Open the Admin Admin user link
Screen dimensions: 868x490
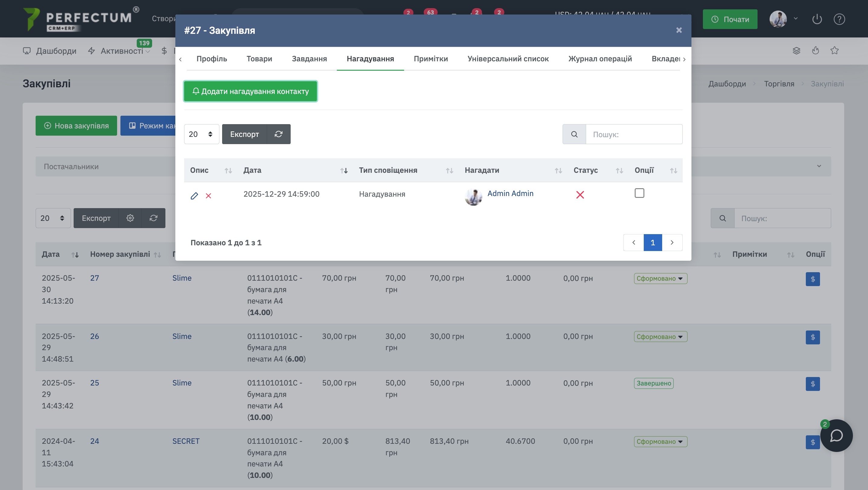510,194
